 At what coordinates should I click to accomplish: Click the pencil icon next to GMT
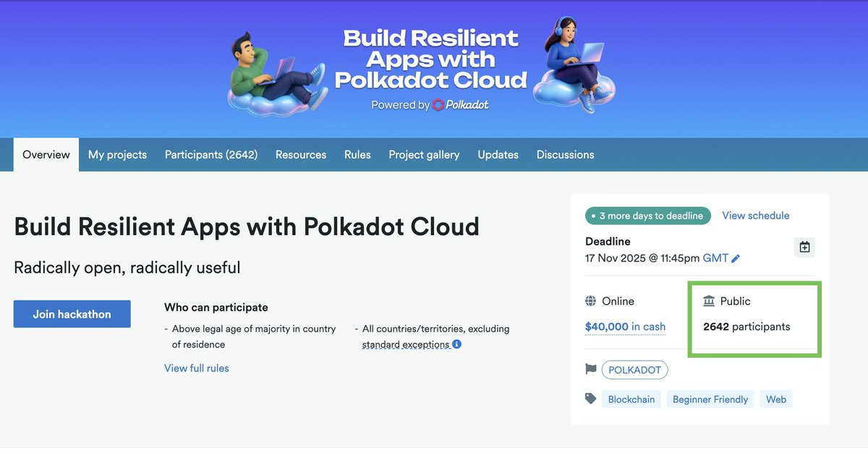[736, 258]
